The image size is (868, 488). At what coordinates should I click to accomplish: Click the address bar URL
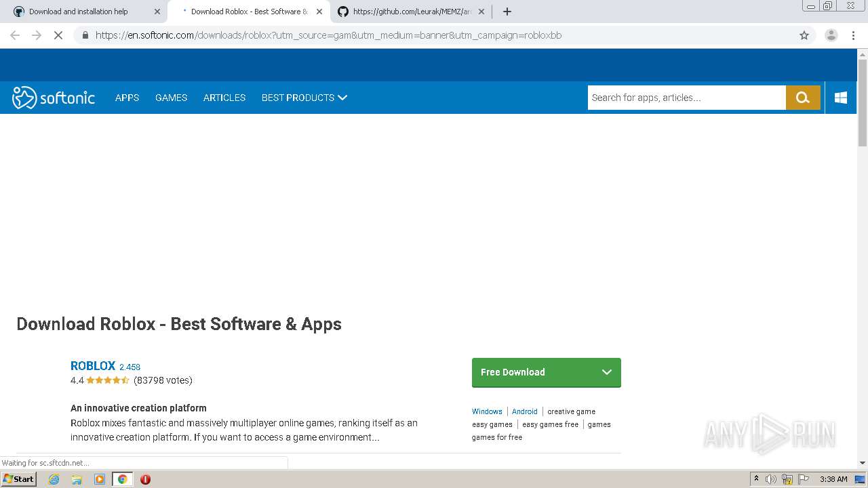[x=329, y=35]
